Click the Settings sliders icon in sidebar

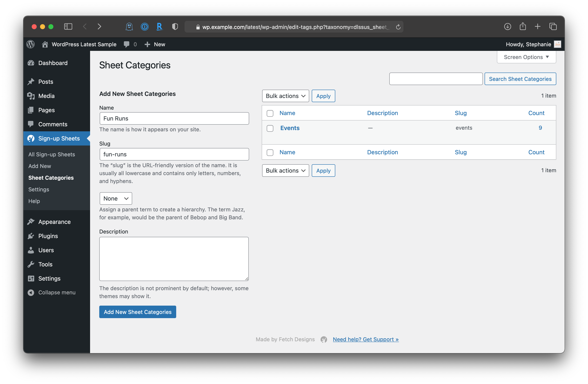coord(31,279)
